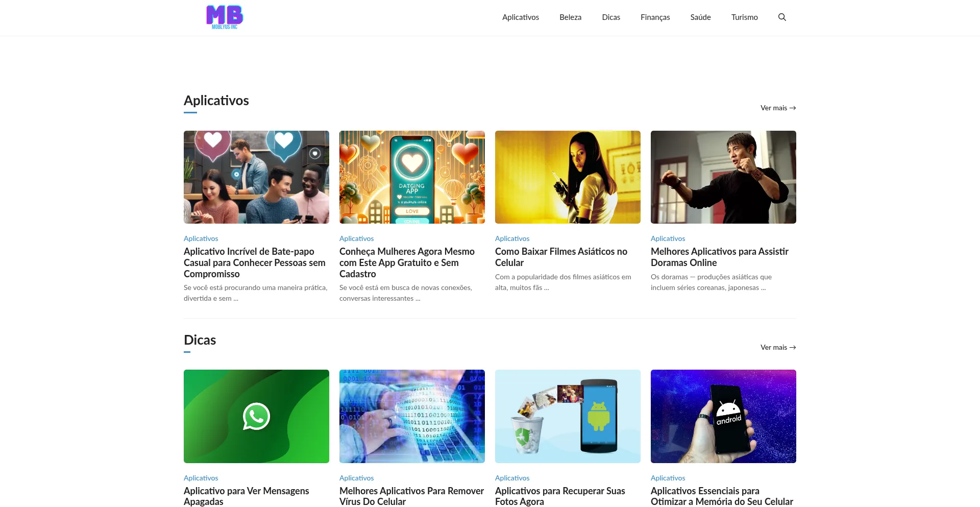This screenshot has width=980, height=507.
Task: Click Ver mais in the Aplicativos section
Action: click(x=777, y=108)
